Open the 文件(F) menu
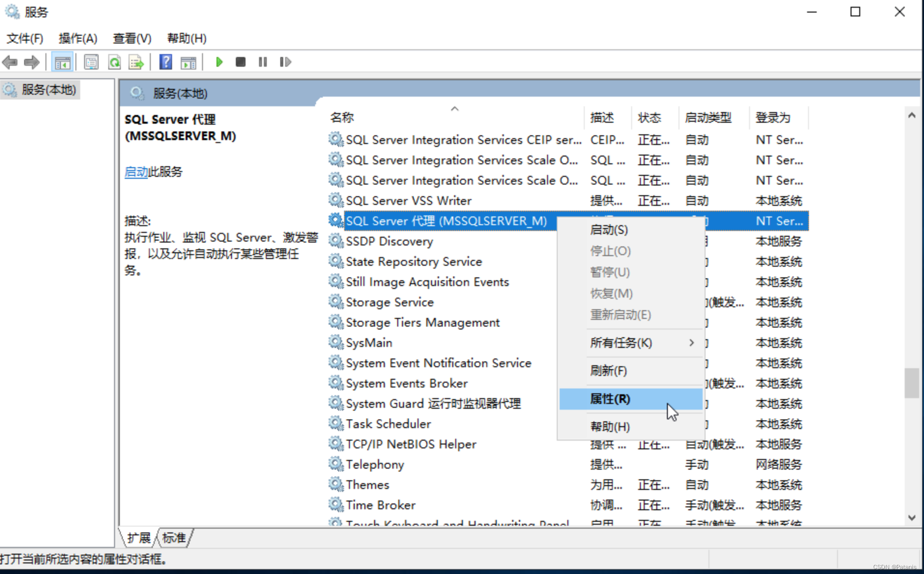The height and width of the screenshot is (574, 924). coord(25,38)
